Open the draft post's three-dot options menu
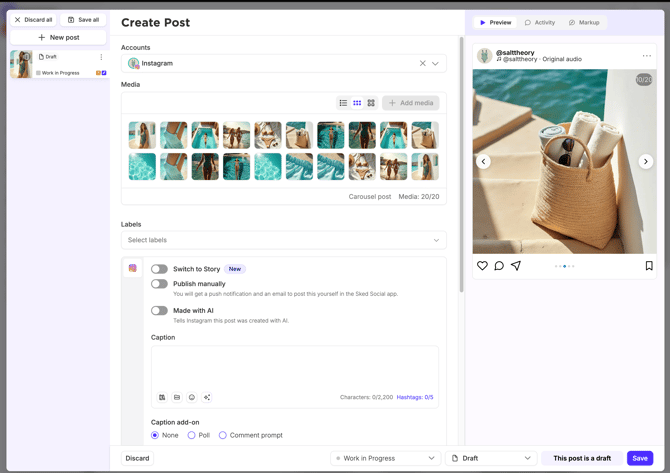This screenshot has height=473, width=670. (x=101, y=57)
